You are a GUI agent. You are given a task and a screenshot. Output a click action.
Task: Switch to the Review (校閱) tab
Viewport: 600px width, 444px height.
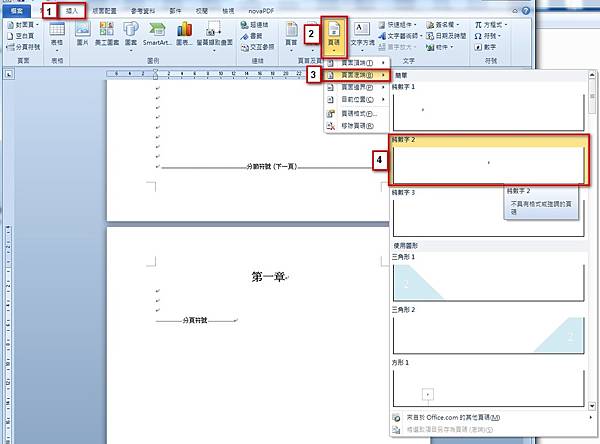(202, 11)
